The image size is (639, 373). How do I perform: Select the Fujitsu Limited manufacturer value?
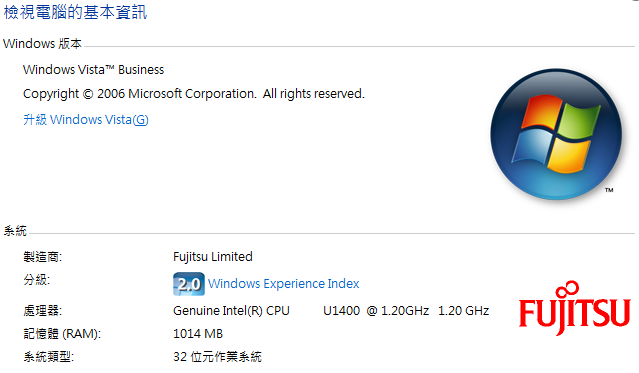click(213, 257)
